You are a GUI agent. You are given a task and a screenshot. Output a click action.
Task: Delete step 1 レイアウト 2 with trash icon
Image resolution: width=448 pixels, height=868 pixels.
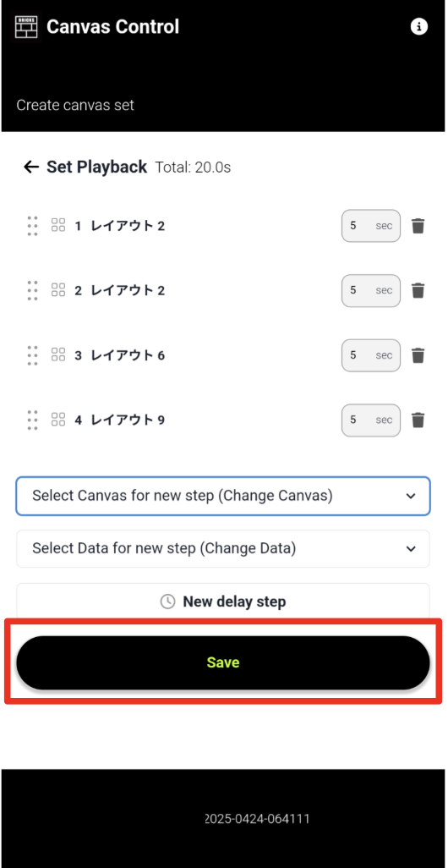click(x=418, y=226)
